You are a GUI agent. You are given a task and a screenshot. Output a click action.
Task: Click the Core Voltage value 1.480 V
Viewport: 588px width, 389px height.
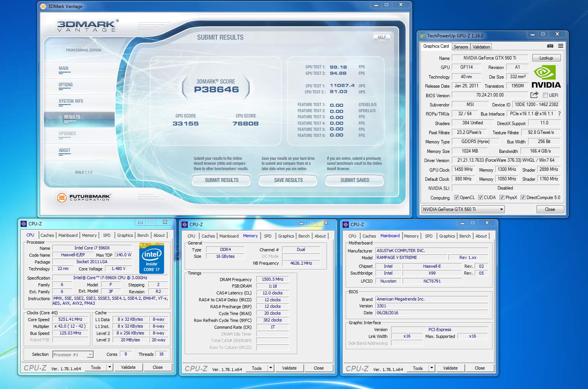click(118, 268)
